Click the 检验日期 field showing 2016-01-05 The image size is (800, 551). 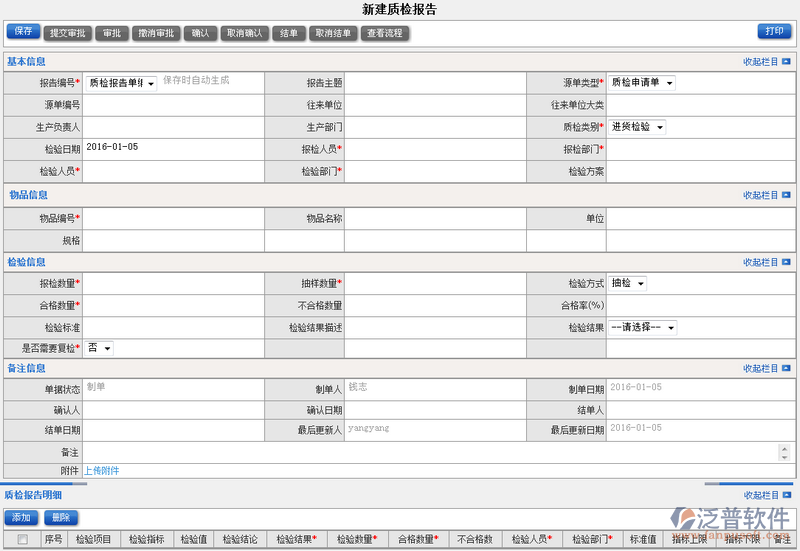click(x=173, y=149)
